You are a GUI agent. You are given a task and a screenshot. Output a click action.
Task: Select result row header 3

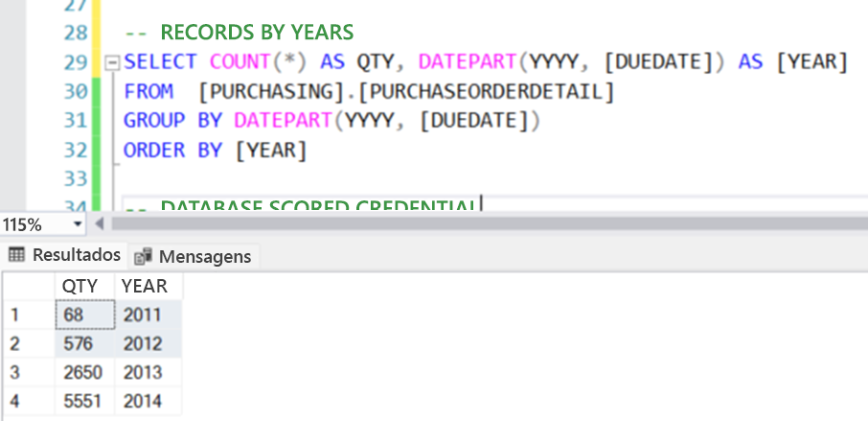[28, 372]
